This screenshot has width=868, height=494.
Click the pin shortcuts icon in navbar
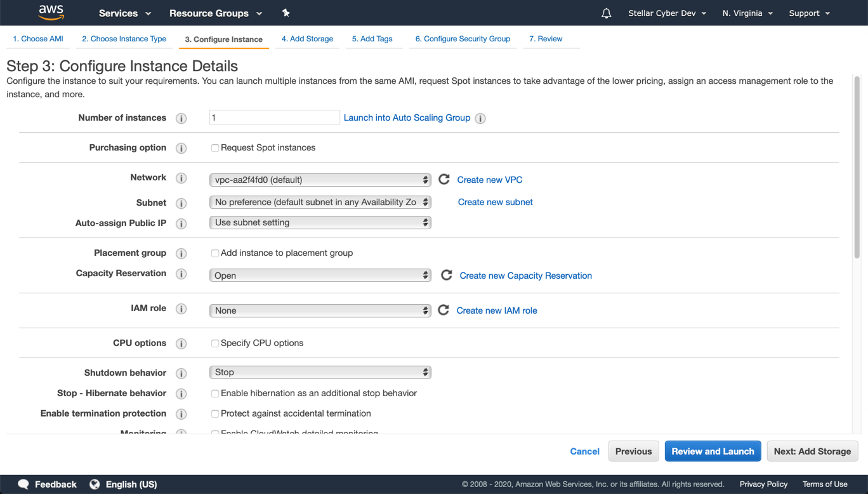click(x=286, y=13)
